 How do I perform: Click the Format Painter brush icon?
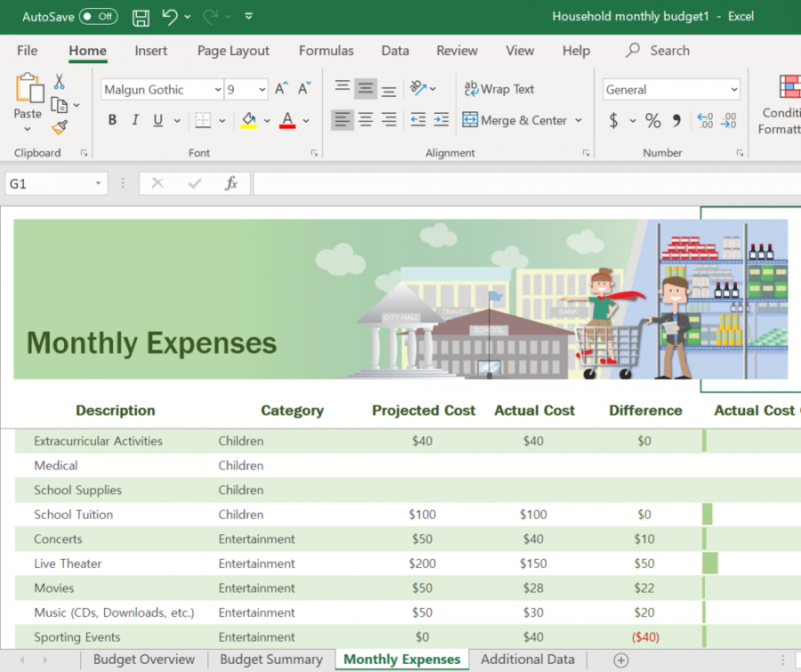[x=59, y=128]
